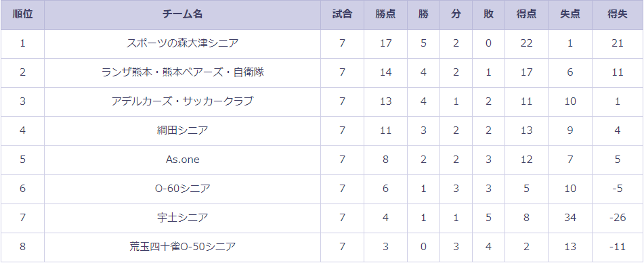Screen dimensions: 644x263
Task: Click the チーム名 column header
Action: (x=182, y=14)
